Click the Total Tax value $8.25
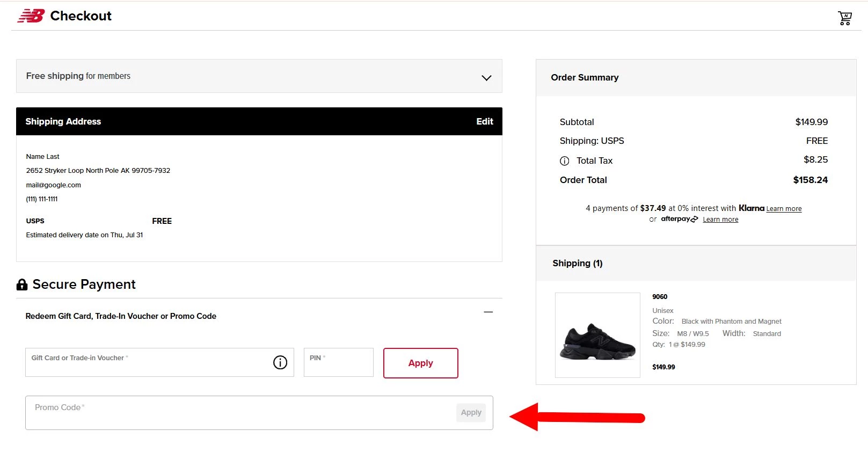Viewport: 868px width, 452px height. pyautogui.click(x=816, y=159)
